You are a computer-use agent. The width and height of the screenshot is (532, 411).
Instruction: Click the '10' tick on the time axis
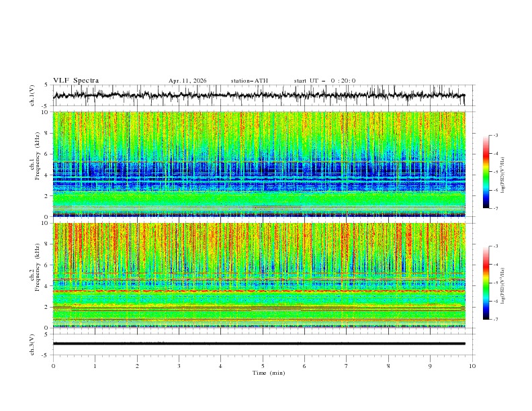(x=472, y=366)
